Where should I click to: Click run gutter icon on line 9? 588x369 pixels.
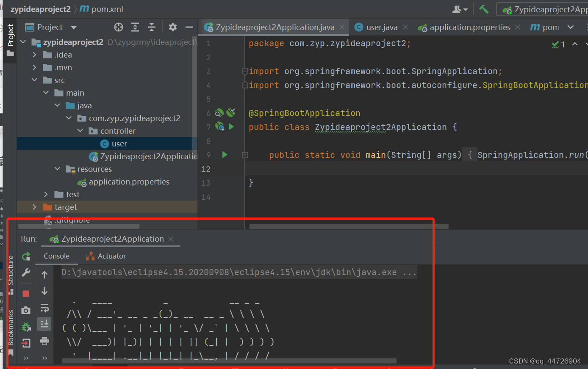pyautogui.click(x=225, y=155)
